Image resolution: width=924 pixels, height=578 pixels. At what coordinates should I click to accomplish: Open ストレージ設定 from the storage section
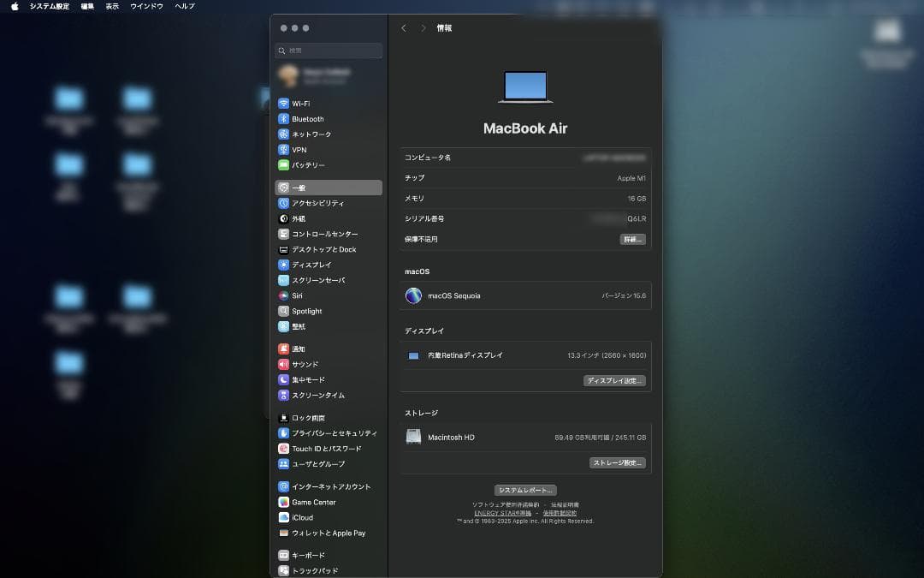click(618, 462)
